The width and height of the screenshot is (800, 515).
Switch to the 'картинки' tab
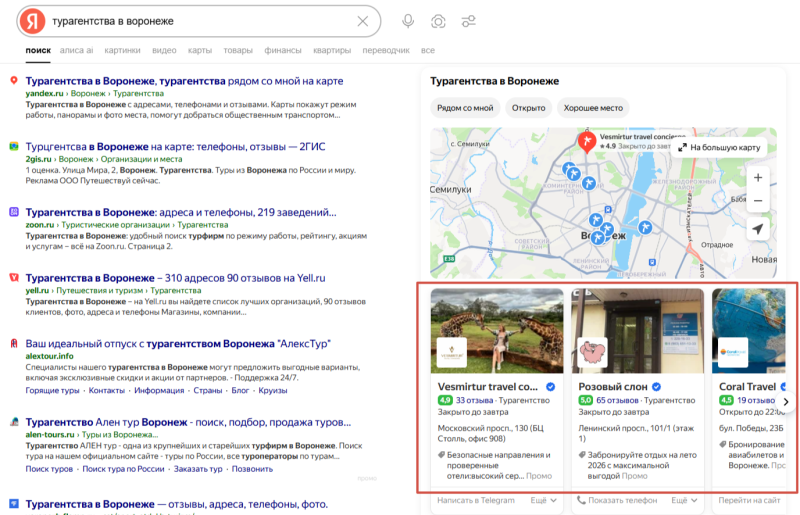pos(122,50)
